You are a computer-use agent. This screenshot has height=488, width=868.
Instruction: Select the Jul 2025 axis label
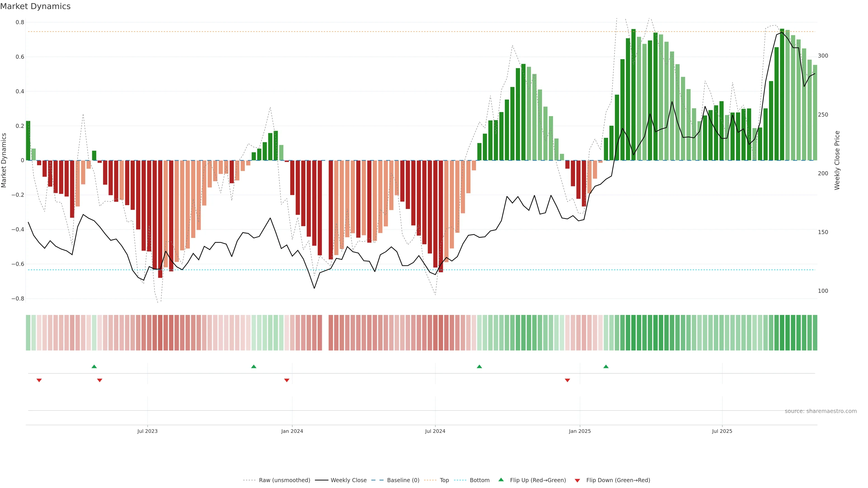click(x=722, y=431)
